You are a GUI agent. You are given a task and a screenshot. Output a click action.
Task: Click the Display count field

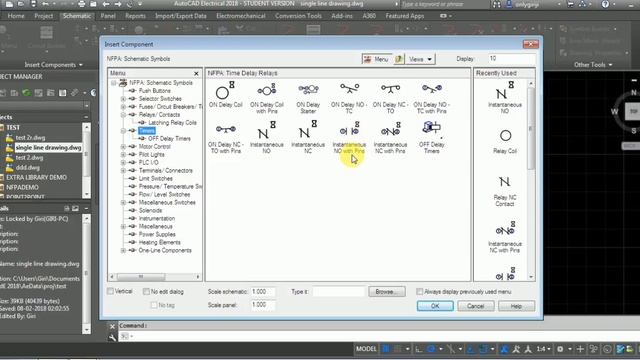[x=512, y=59]
